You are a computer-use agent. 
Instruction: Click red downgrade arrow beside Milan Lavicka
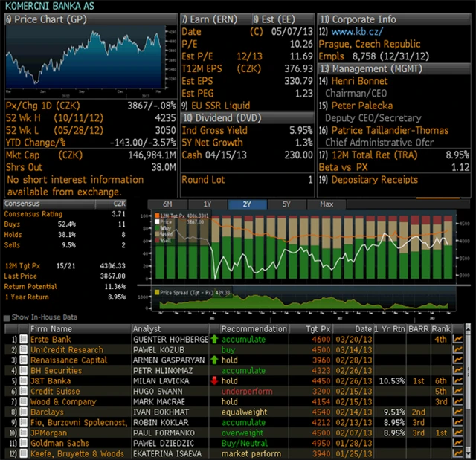(215, 381)
